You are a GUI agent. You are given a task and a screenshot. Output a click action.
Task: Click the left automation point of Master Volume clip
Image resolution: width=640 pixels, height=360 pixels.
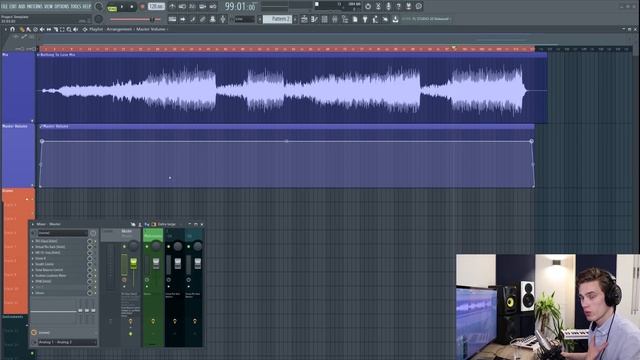click(x=42, y=141)
